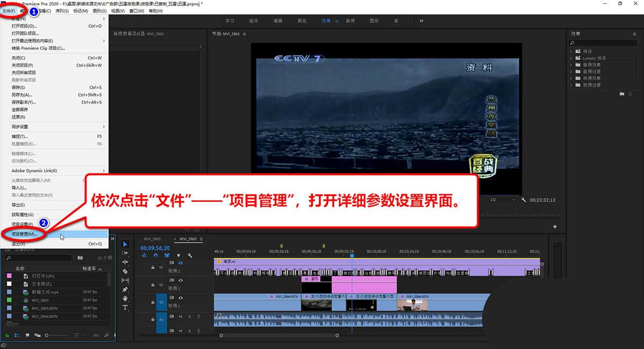Select the Razor tool

click(x=126, y=271)
